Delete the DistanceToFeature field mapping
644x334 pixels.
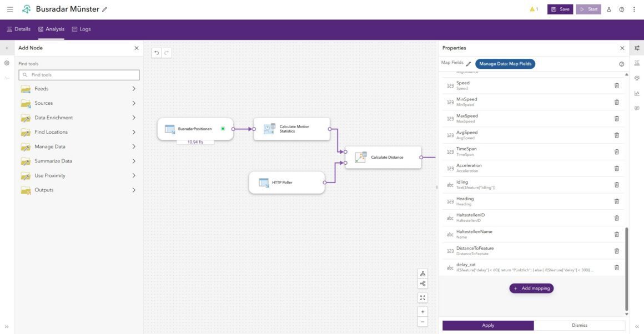tap(616, 251)
